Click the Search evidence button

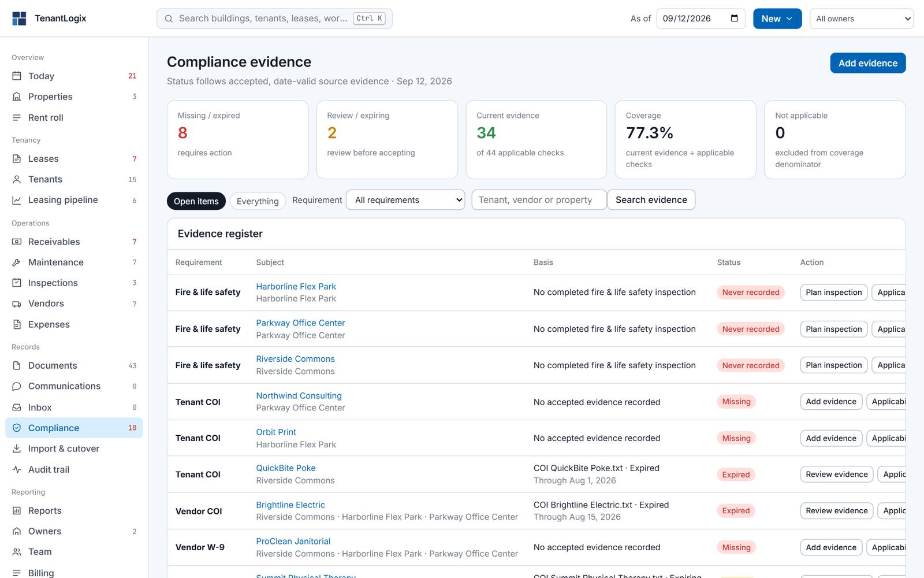click(651, 200)
